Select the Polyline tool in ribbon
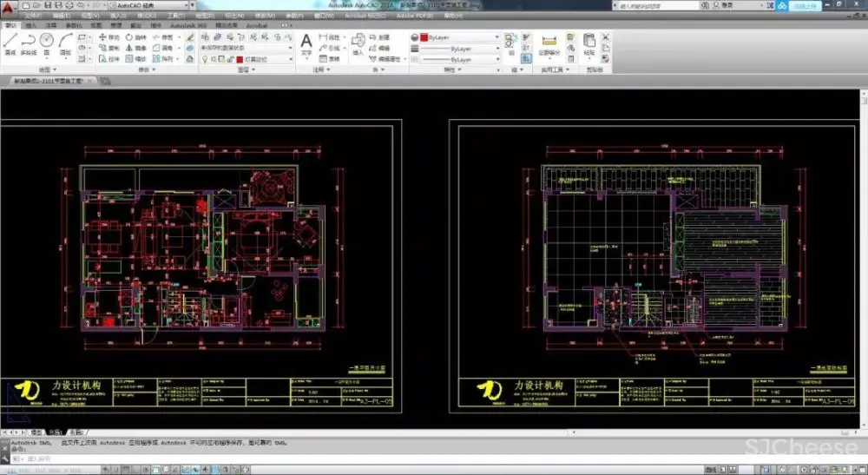Screen dimensions: 868x475 (x=29, y=42)
